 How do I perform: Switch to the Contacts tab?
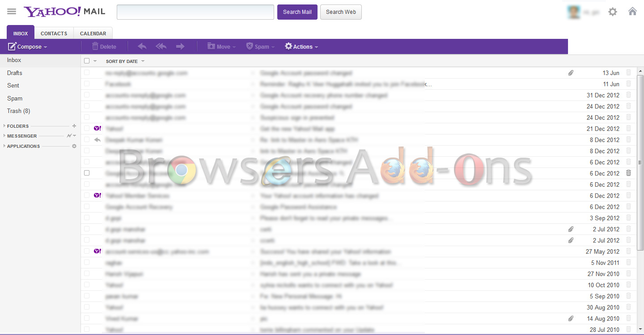click(54, 33)
